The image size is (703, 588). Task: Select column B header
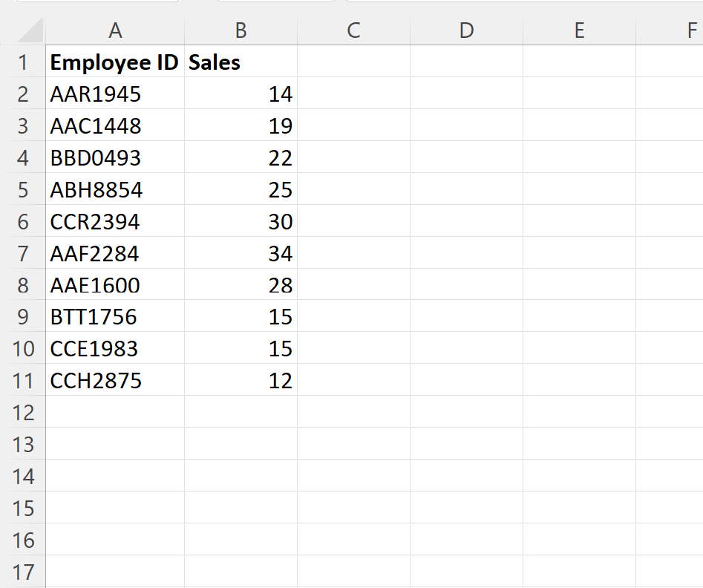point(240,30)
